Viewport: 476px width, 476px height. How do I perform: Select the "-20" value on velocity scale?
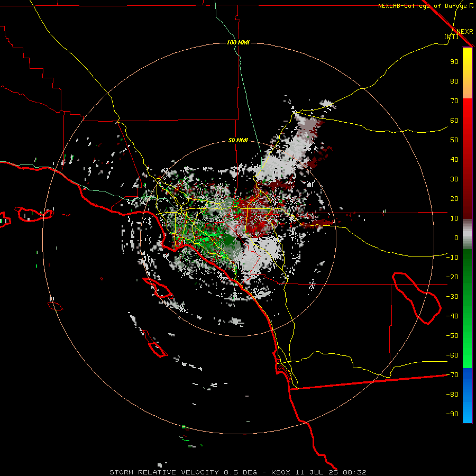coord(452,277)
